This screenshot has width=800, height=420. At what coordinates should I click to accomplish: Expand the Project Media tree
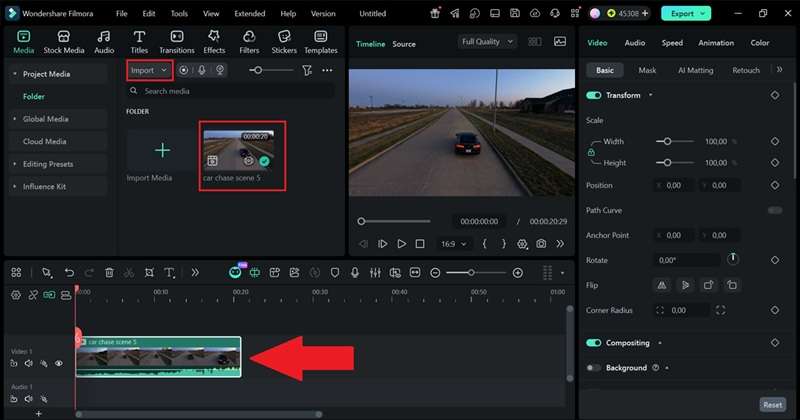tap(15, 74)
